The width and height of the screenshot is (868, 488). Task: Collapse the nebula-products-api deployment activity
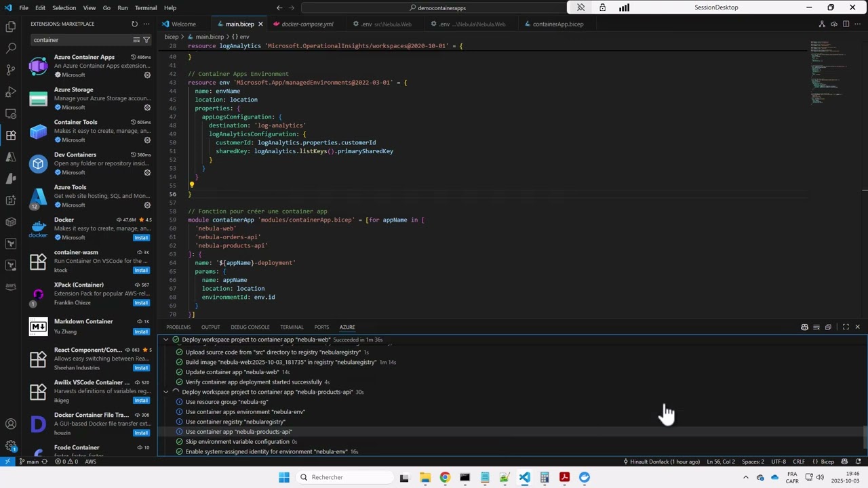point(165,392)
